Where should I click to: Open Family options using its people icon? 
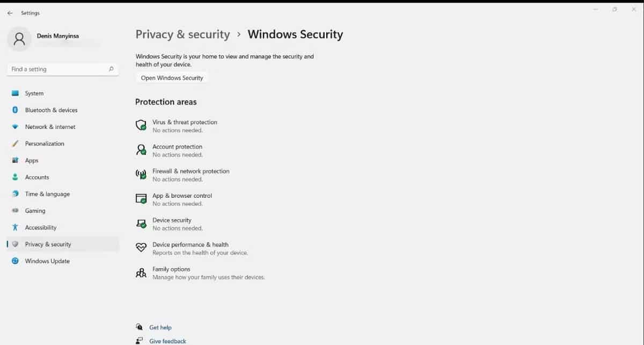click(141, 273)
